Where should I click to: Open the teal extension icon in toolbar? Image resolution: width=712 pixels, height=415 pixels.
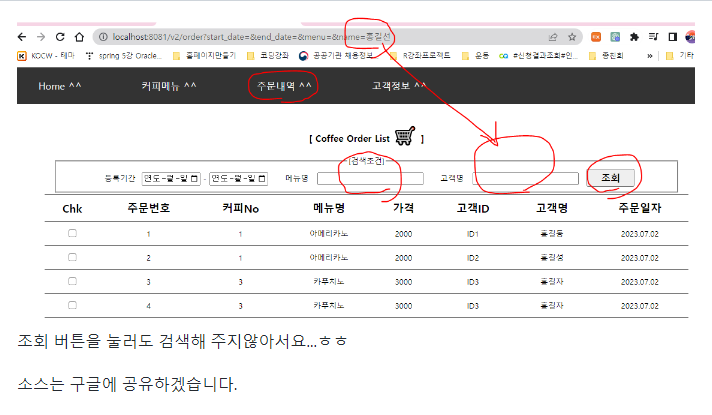tap(615, 37)
